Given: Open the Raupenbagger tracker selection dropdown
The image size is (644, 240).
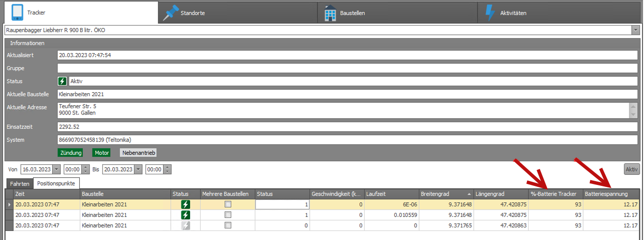Looking at the screenshot, I should (635, 30).
